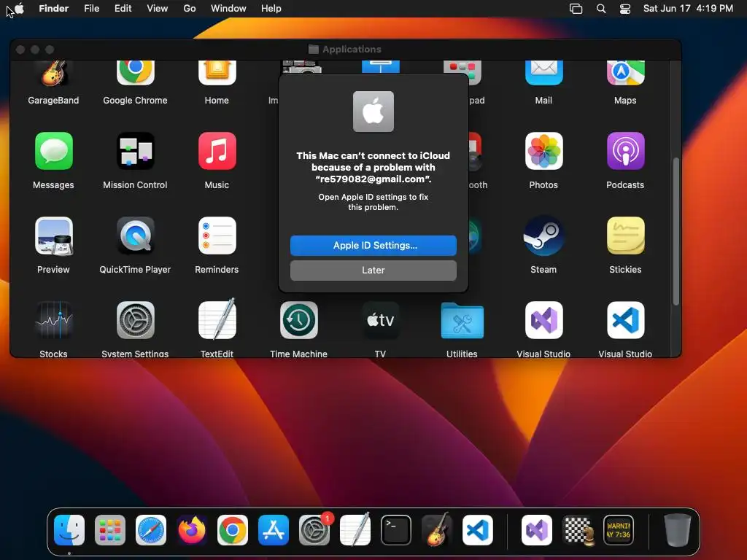Open Chrome from the Dock
747x560 pixels.
click(x=233, y=530)
